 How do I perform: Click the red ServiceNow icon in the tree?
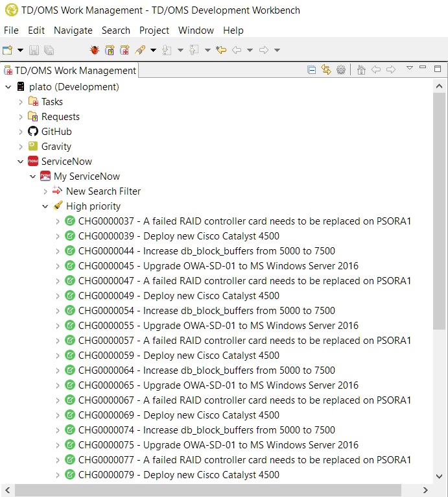(x=33, y=162)
